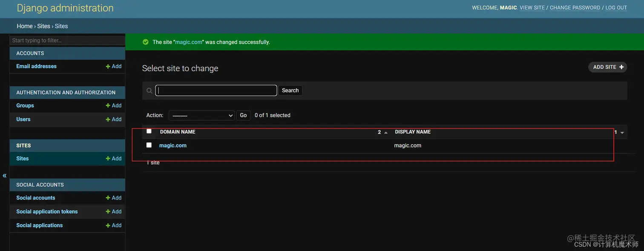Screen dimensions: 644x251
Task: Click the magic.com display name cell
Action: pos(408,145)
